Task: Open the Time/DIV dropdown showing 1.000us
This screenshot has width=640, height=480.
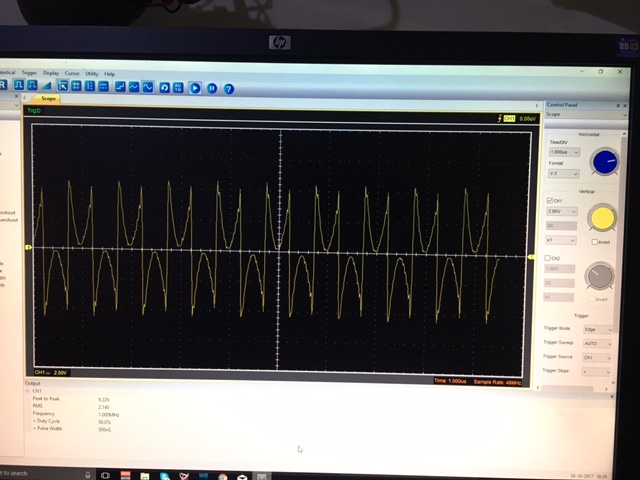Action: (564, 152)
